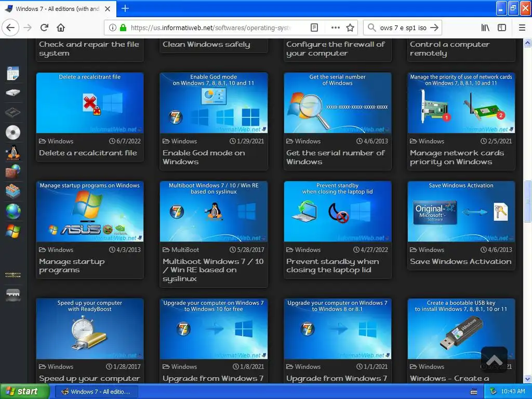532x399 pixels.
Task: Click the 10:43 AM taskbar clock
Action: (x=513, y=392)
